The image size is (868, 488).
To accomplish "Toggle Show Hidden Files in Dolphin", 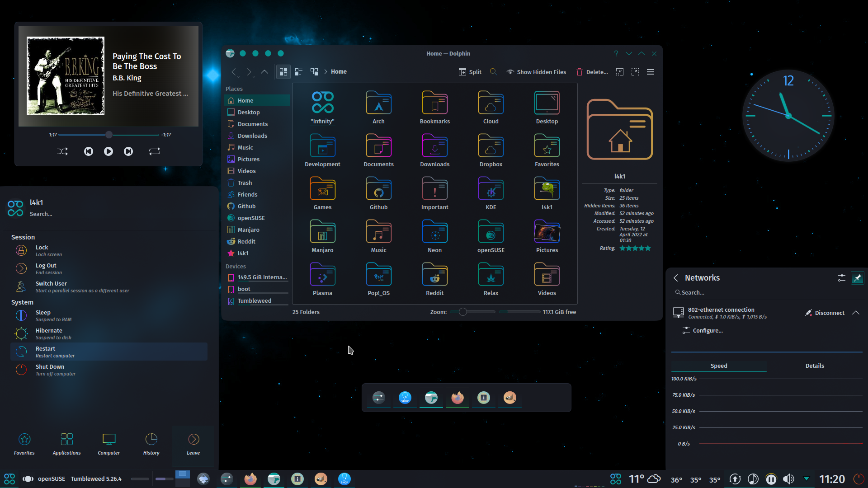I will click(x=536, y=71).
